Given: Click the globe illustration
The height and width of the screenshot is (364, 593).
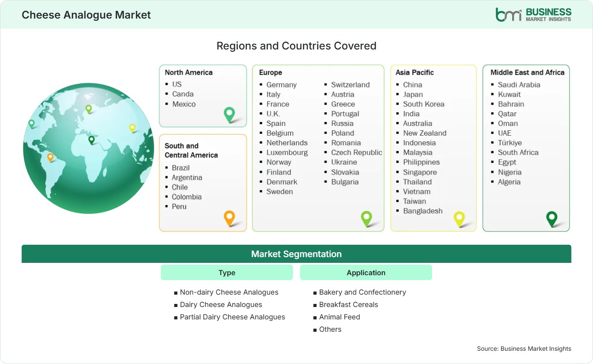Looking at the screenshot, I should click(x=88, y=148).
